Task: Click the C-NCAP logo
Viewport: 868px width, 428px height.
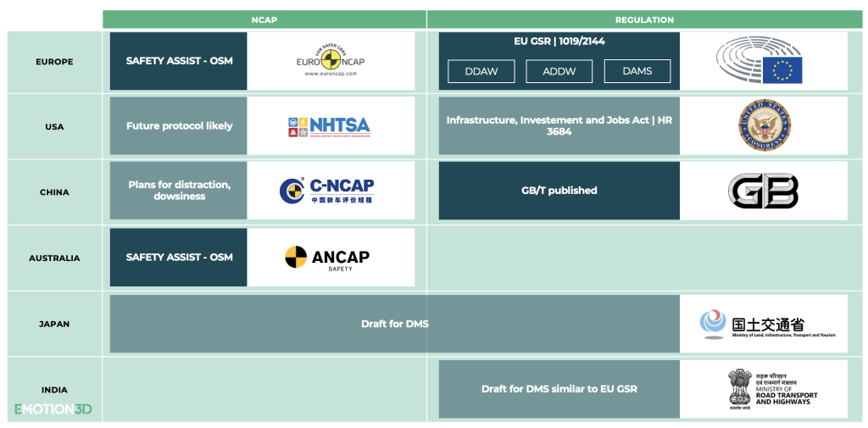Action: [x=326, y=191]
